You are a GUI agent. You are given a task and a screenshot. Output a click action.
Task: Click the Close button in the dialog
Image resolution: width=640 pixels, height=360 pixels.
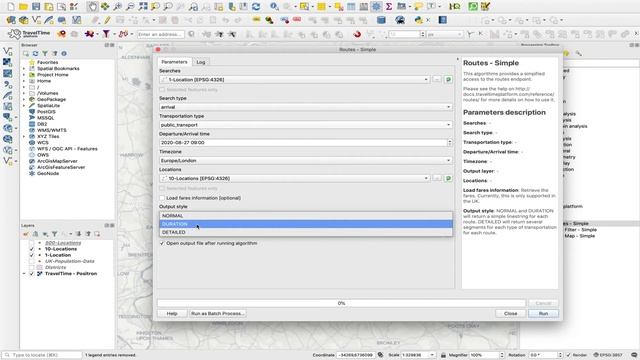[510, 313]
